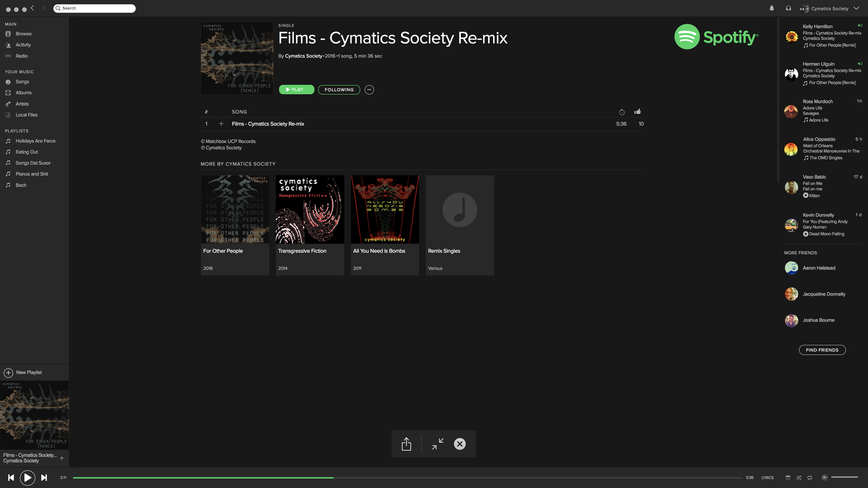This screenshot has height=488, width=868.
Task: Click the share icon in floating toolbar
Action: click(406, 444)
